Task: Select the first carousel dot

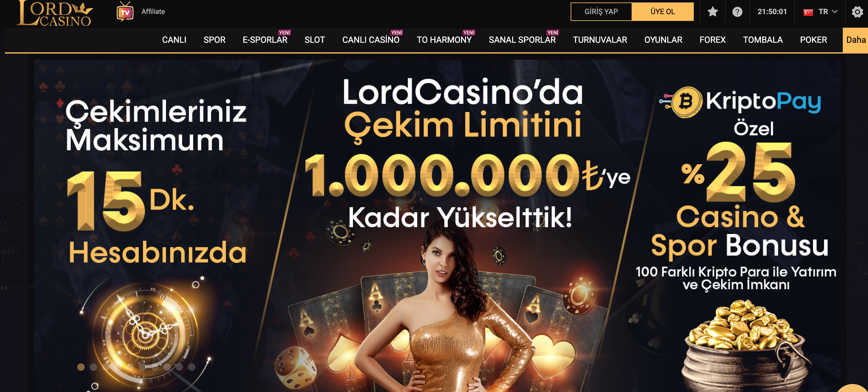Action: point(81,367)
